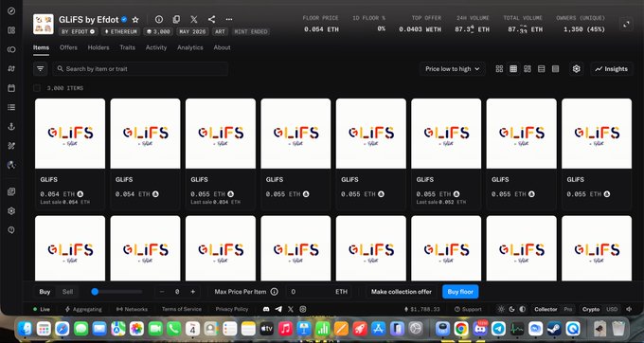Viewport: 644px width, 343px height.
Task: Show prices in Crypto
Action: pos(591,309)
